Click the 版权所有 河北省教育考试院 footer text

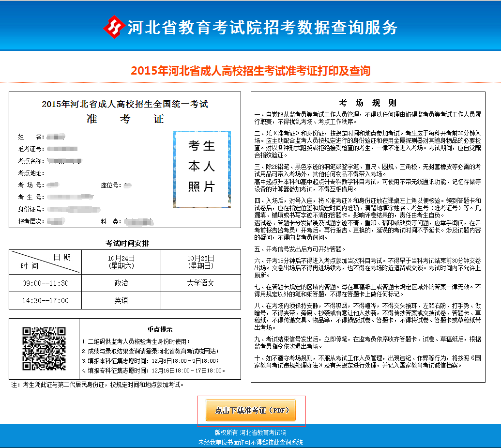pos(250,433)
